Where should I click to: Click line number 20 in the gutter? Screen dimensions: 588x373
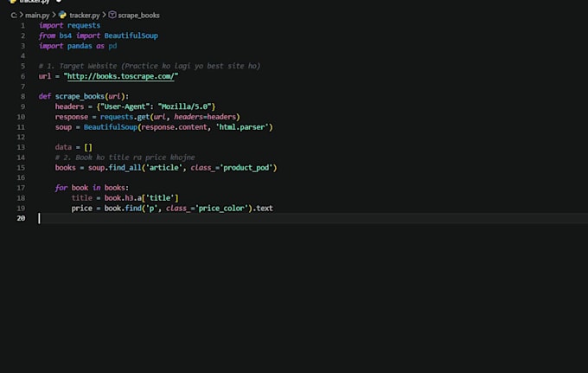point(21,218)
